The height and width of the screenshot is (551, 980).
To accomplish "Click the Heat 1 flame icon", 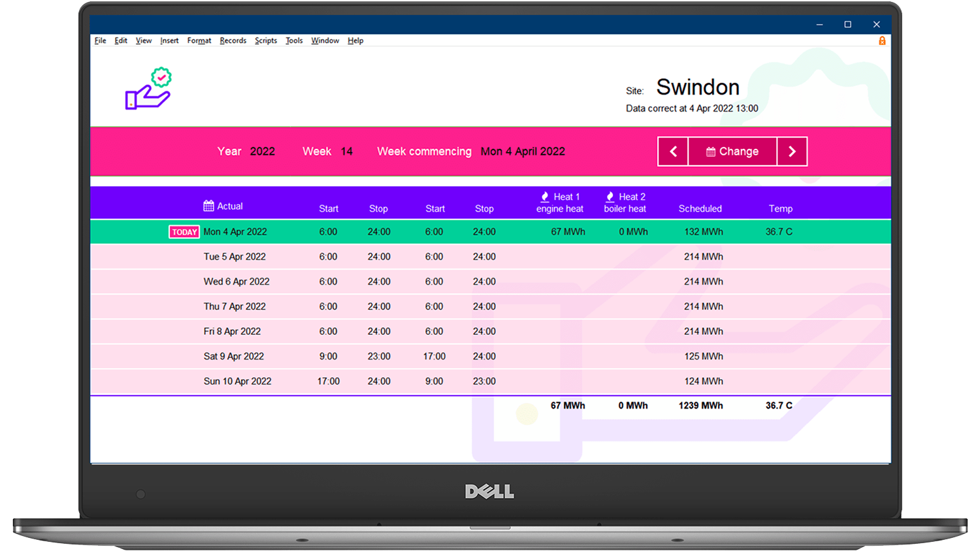I will (545, 197).
